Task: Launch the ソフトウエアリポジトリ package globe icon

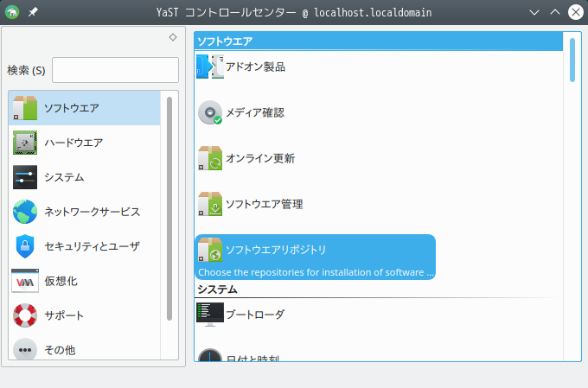Action: [x=210, y=249]
